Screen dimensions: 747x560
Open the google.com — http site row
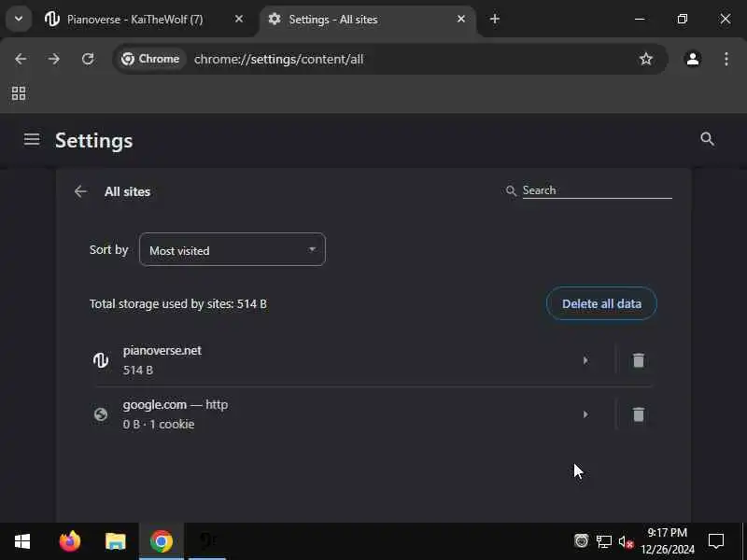[372, 414]
